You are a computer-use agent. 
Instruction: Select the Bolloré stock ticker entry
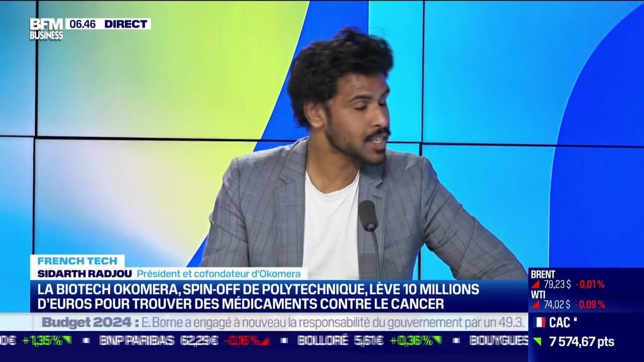click(x=323, y=340)
